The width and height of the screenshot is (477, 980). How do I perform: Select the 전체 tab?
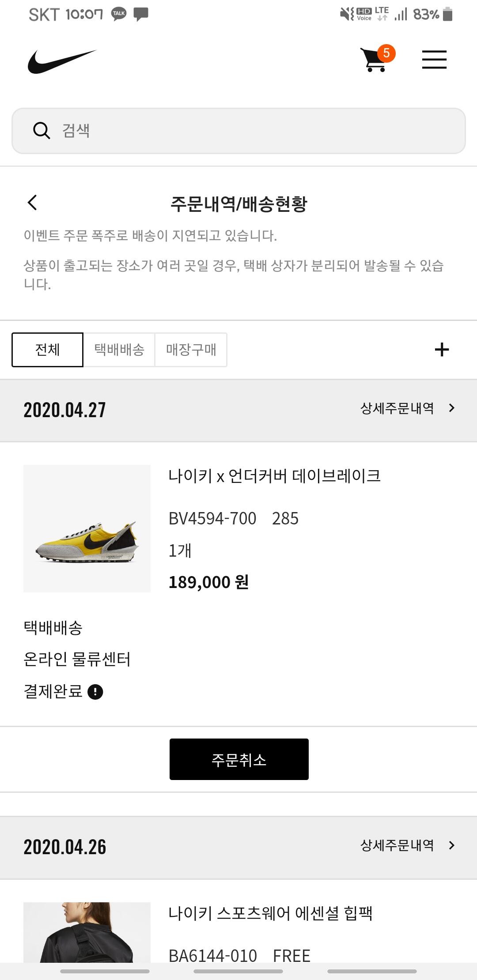click(x=47, y=350)
